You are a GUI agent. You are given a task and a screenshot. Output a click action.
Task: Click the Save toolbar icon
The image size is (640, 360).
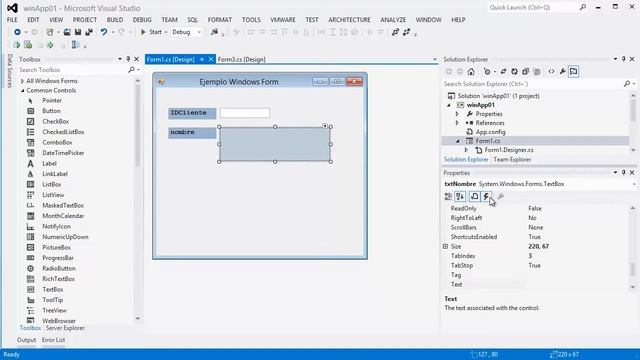(78, 32)
